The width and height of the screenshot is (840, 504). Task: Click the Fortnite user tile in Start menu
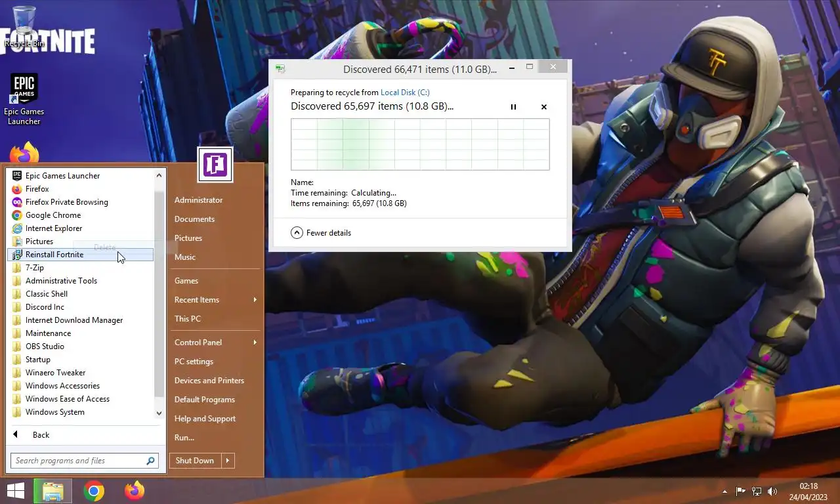click(x=215, y=164)
